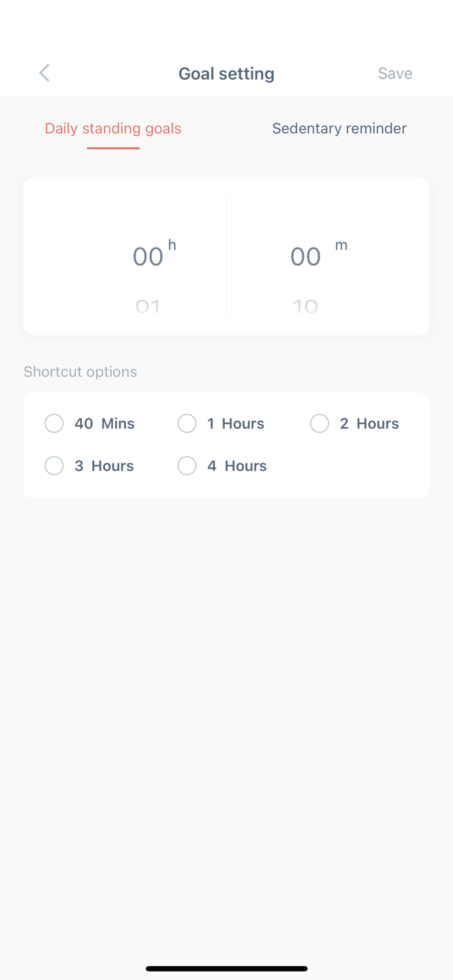453x980 pixels.
Task: Tap the Shortcut options heading
Action: pyautogui.click(x=80, y=372)
